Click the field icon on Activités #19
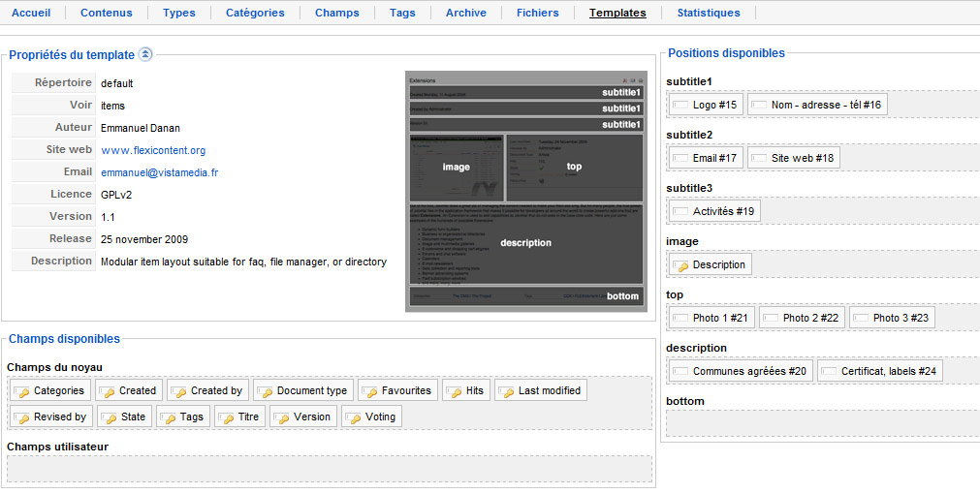Viewport: 980px width, 494px height. pyautogui.click(x=681, y=212)
